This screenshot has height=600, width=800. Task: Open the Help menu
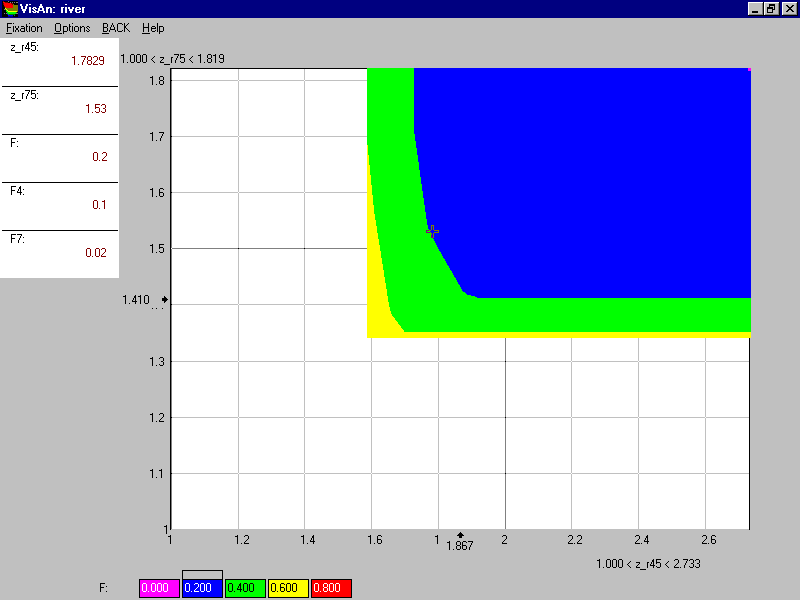(153, 28)
